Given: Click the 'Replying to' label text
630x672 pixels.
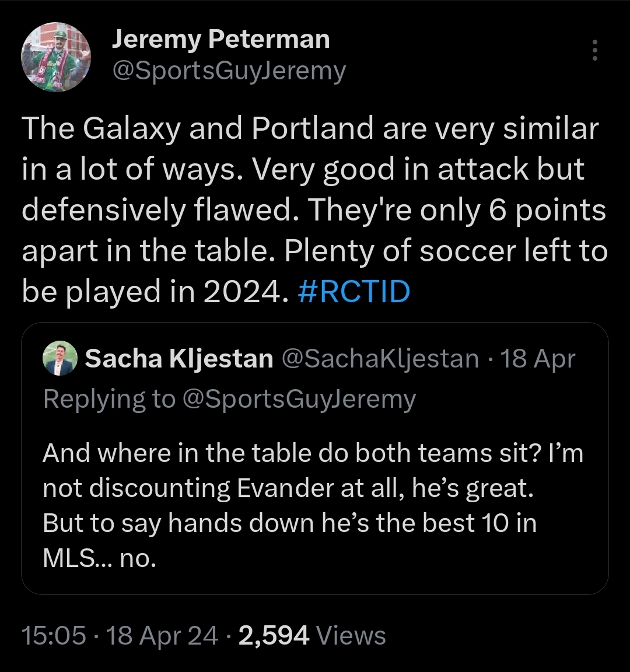Looking at the screenshot, I should [x=108, y=399].
